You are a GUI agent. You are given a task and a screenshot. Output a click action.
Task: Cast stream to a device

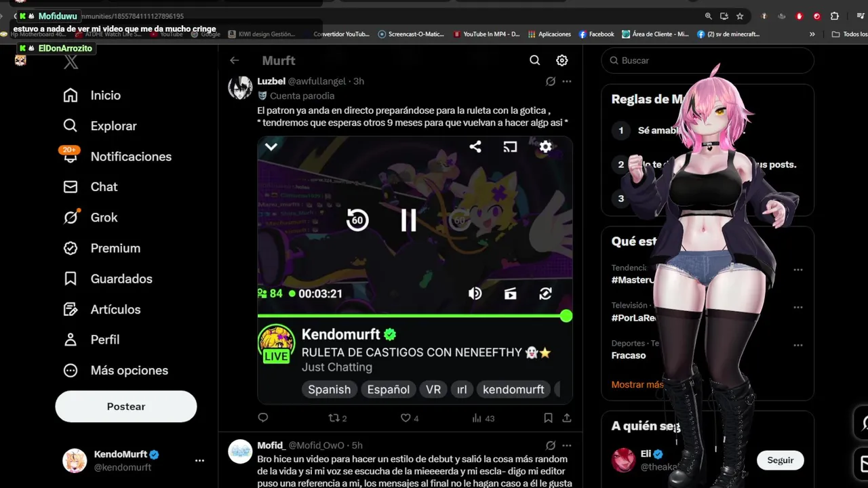[x=510, y=146]
